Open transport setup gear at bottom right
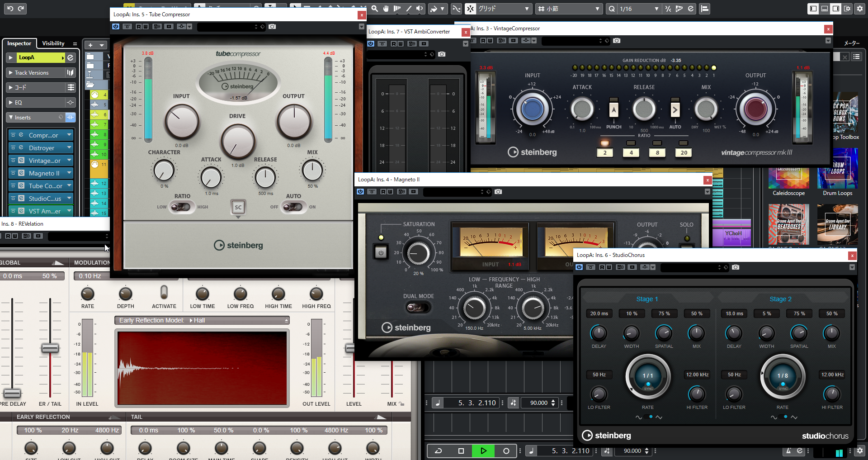This screenshot has height=460, width=868. click(860, 451)
